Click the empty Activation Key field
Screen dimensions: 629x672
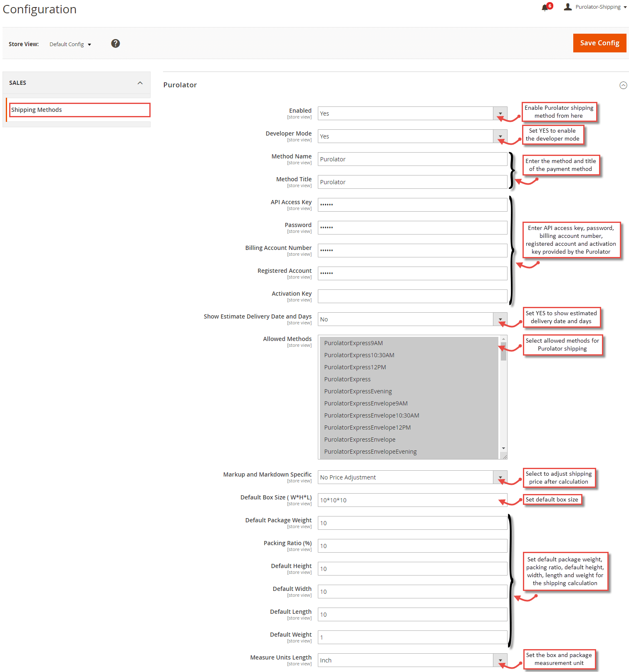(x=412, y=296)
